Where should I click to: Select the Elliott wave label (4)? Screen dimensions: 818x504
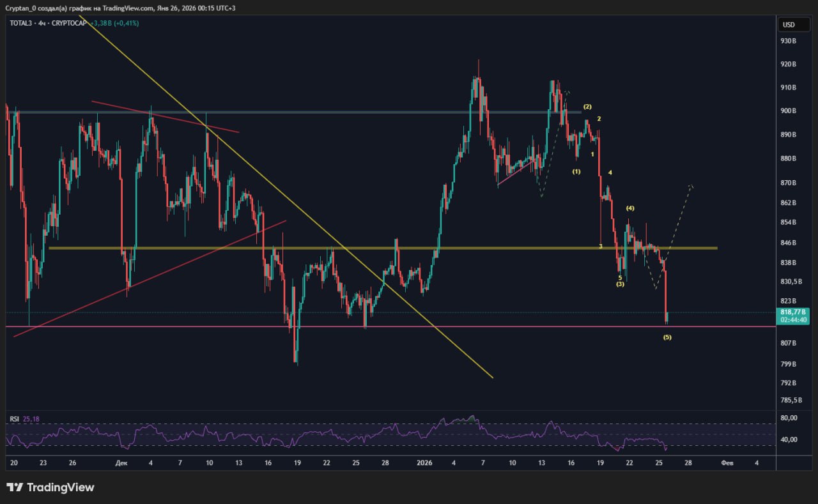coord(630,208)
